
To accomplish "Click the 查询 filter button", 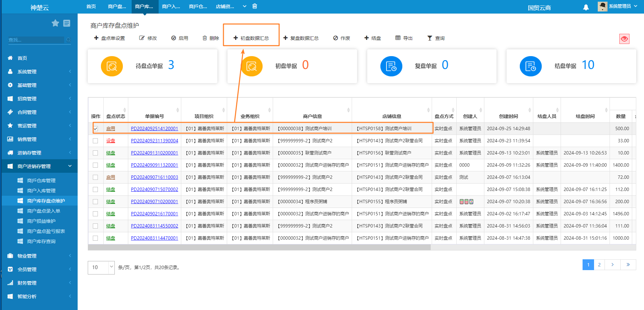I will (436, 38).
